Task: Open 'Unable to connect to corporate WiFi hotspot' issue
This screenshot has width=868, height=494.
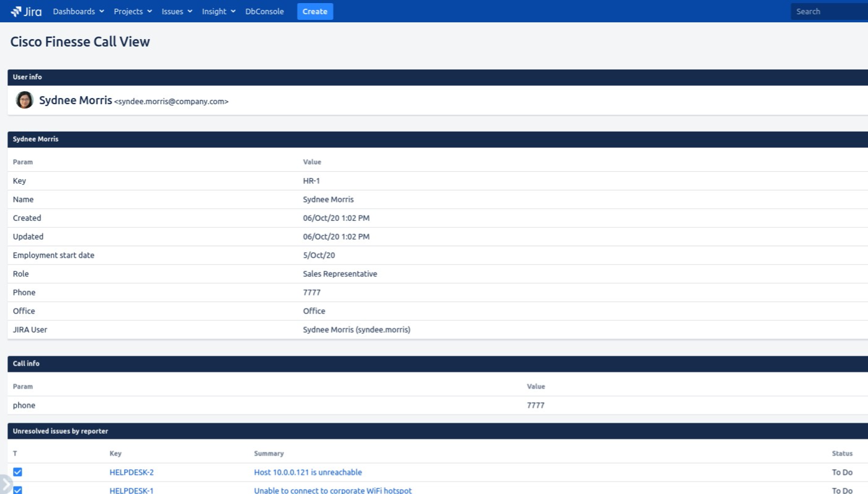Action: [333, 490]
